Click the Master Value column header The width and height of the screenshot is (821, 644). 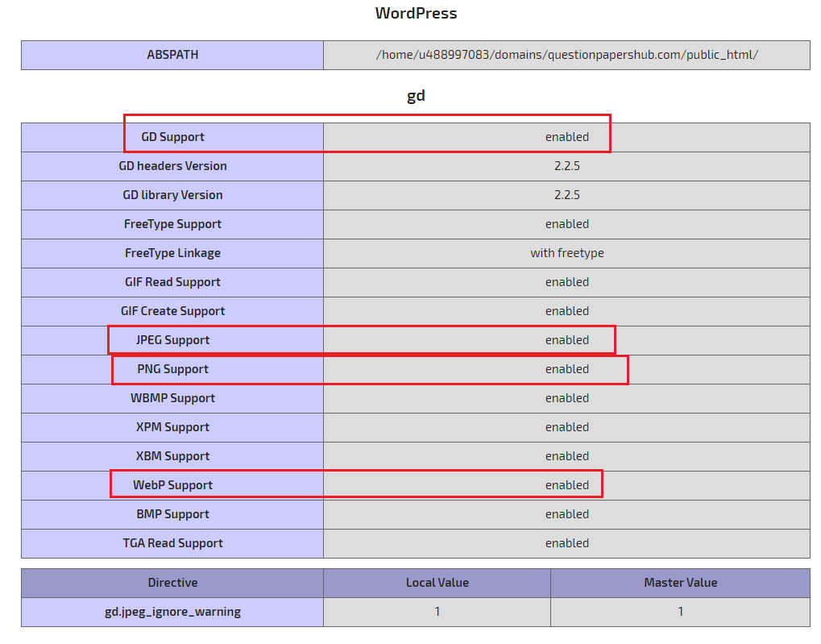pos(680,584)
